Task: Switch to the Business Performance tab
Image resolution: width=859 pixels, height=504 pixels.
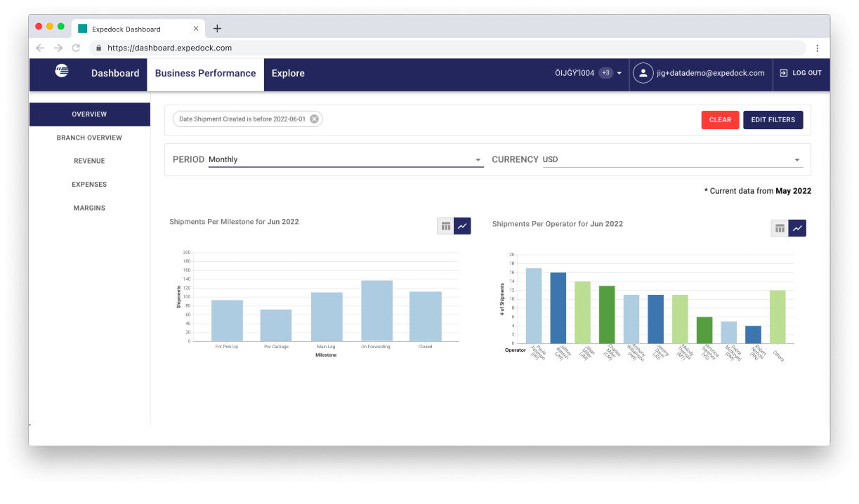Action: point(205,72)
